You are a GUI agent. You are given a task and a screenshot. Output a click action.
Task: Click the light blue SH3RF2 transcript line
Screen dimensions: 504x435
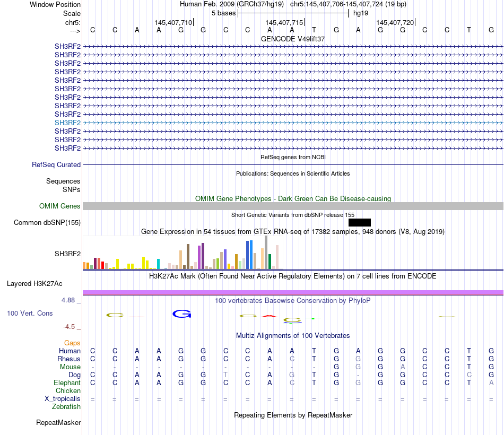click(293, 123)
